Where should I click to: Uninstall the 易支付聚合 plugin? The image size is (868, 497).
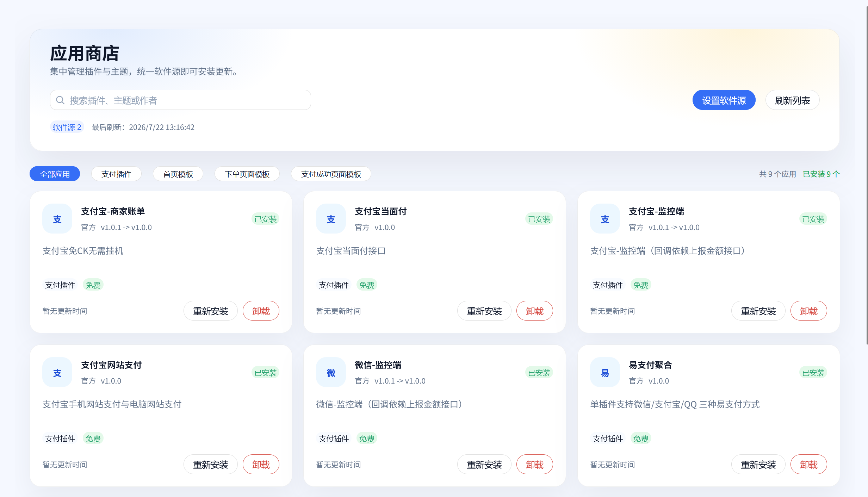click(808, 464)
